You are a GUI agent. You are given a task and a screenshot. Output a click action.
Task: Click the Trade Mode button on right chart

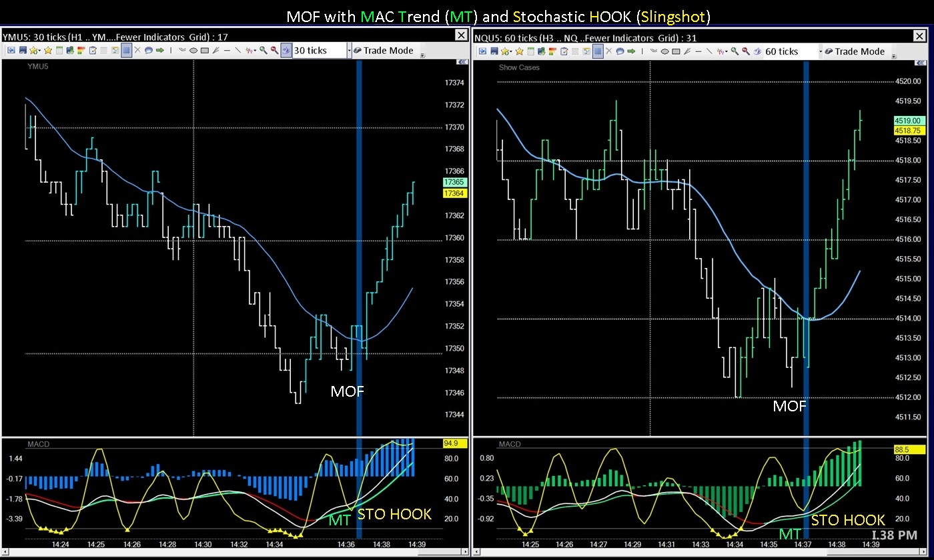861,51
